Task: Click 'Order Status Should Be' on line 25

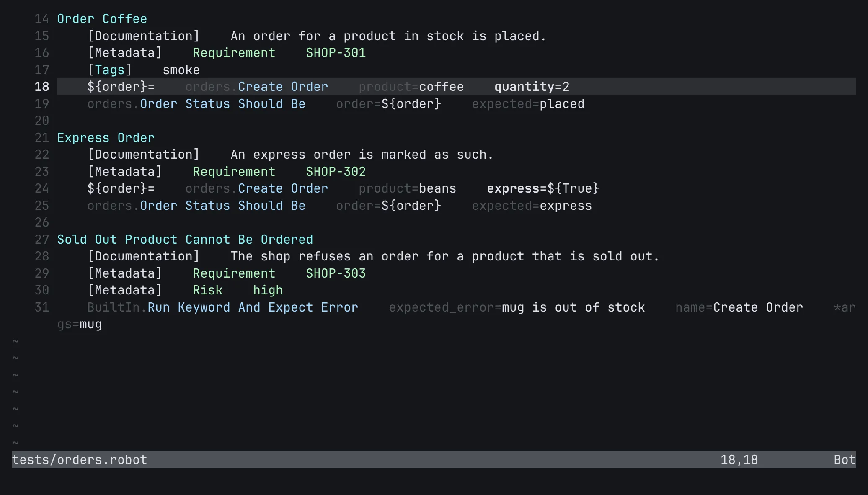Action: click(x=222, y=206)
